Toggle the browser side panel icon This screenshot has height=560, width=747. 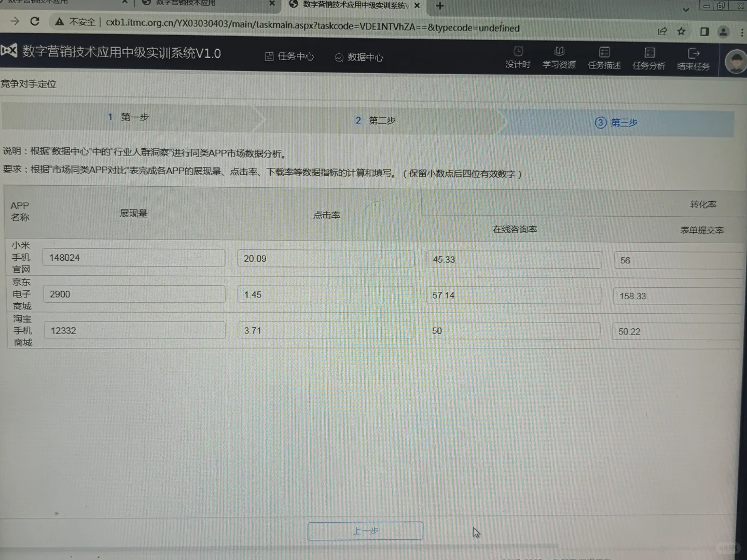tap(704, 32)
